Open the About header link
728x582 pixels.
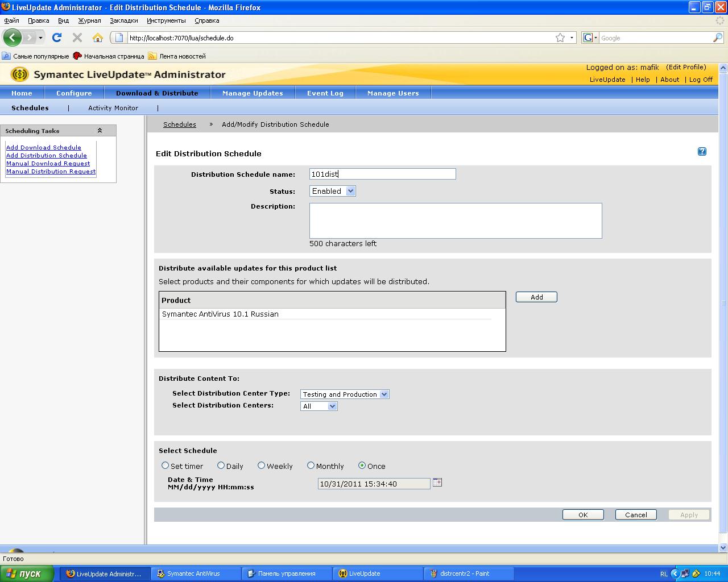(670, 80)
